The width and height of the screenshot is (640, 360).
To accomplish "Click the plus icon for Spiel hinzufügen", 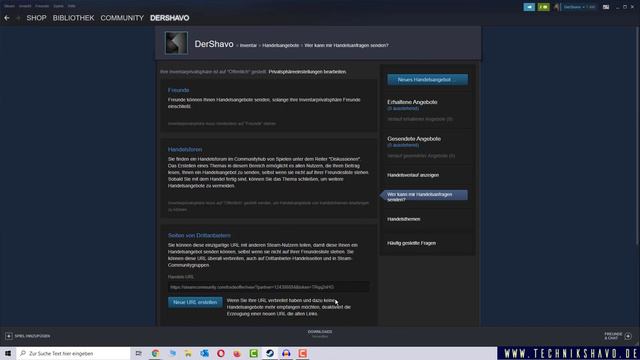I will click(x=9, y=336).
